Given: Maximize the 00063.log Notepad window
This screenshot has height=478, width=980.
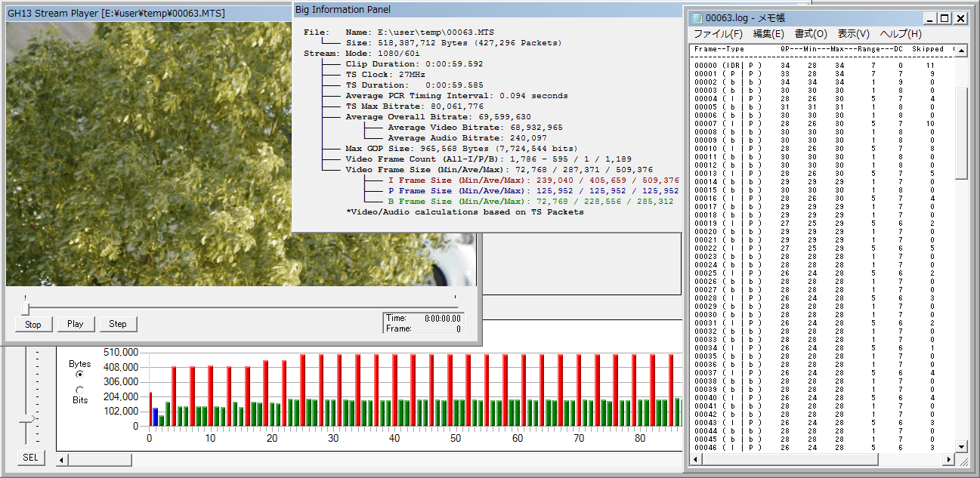Looking at the screenshot, I should pos(944,19).
